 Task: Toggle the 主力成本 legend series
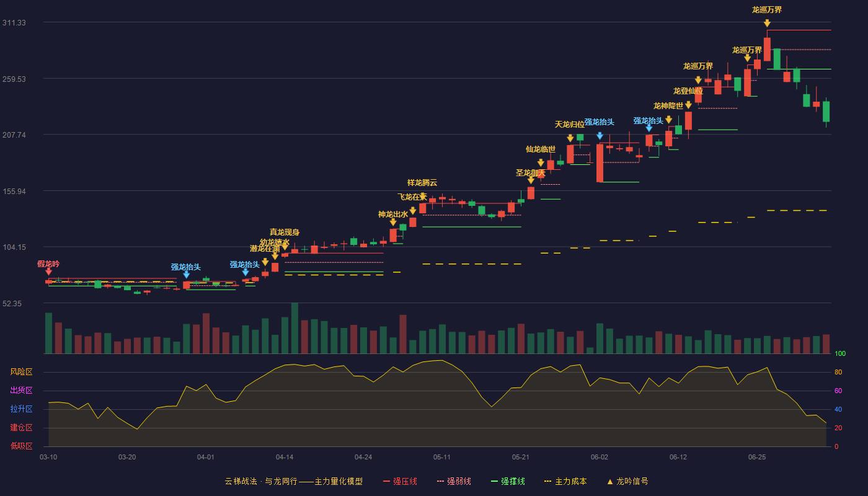click(565, 481)
